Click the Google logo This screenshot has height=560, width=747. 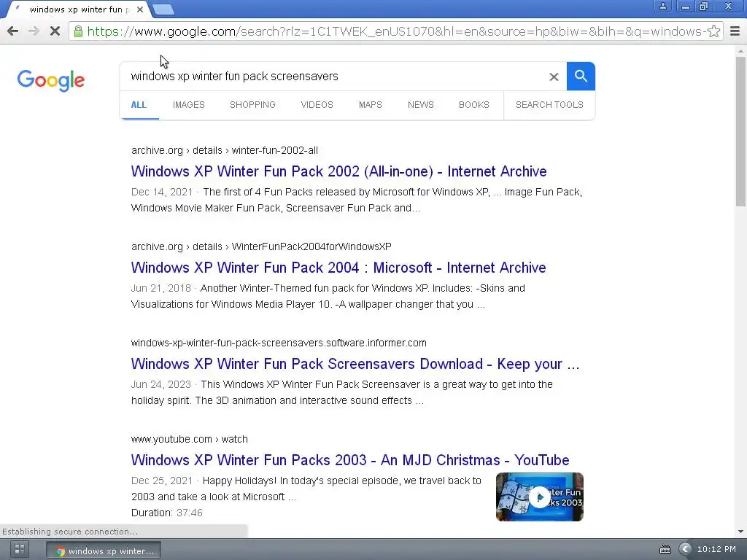[x=51, y=80]
